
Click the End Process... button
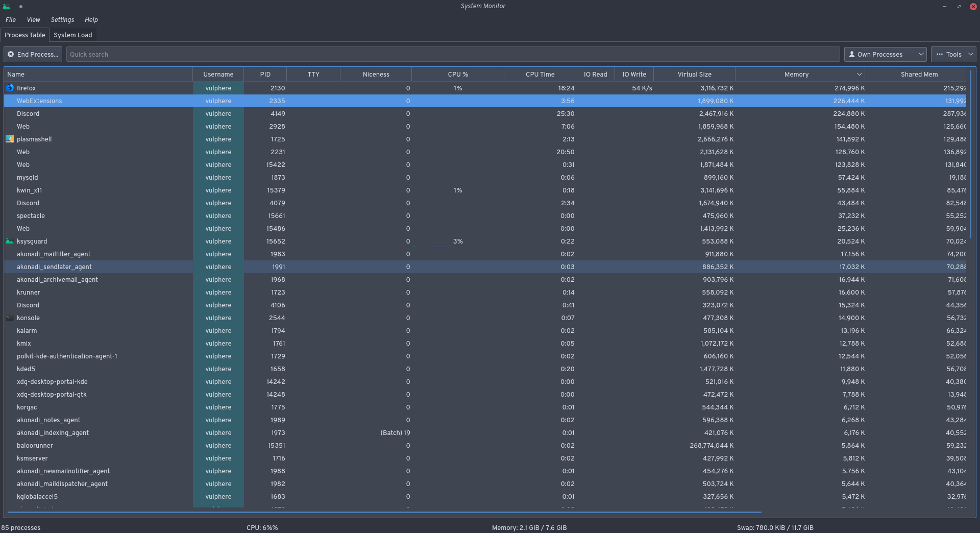33,54
